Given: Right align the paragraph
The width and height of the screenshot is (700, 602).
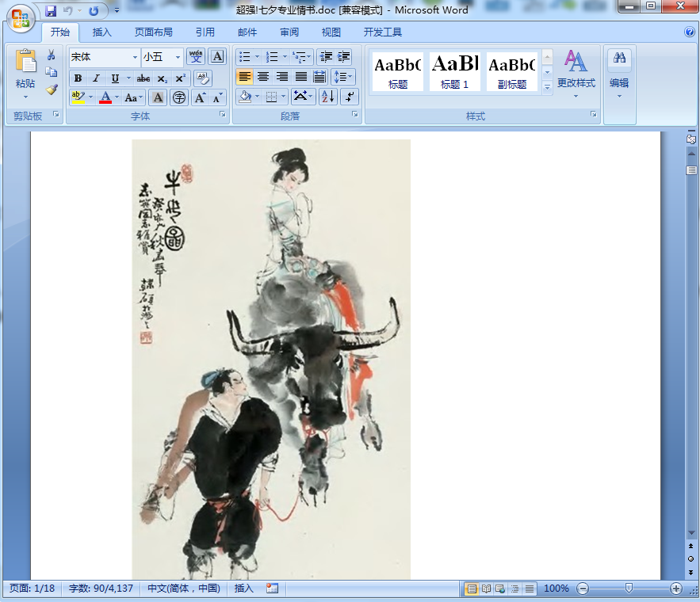Looking at the screenshot, I should [281, 77].
